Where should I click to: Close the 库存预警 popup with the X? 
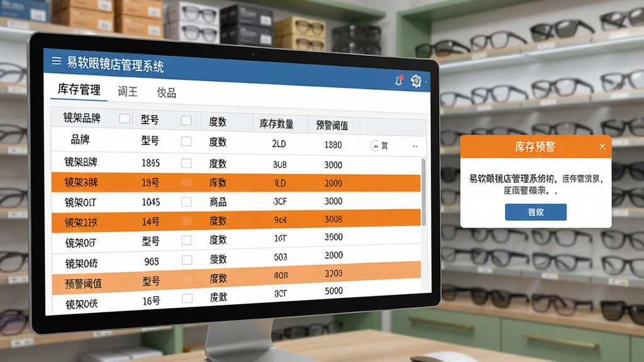click(602, 146)
